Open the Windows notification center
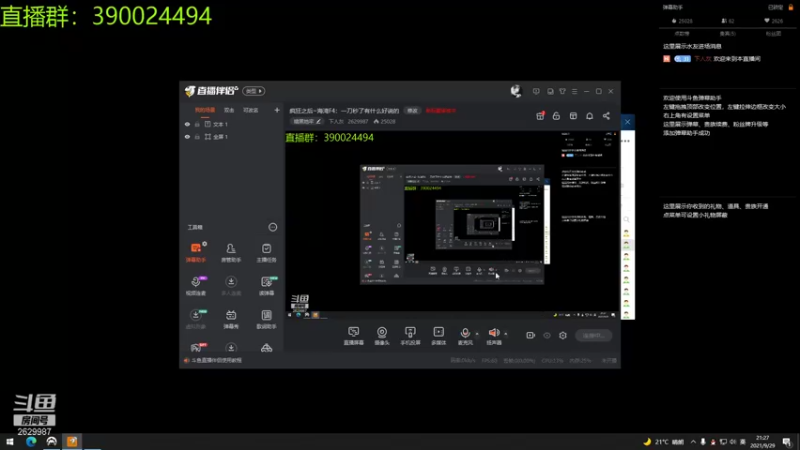Image resolution: width=800 pixels, height=450 pixels. pyautogui.click(x=787, y=442)
